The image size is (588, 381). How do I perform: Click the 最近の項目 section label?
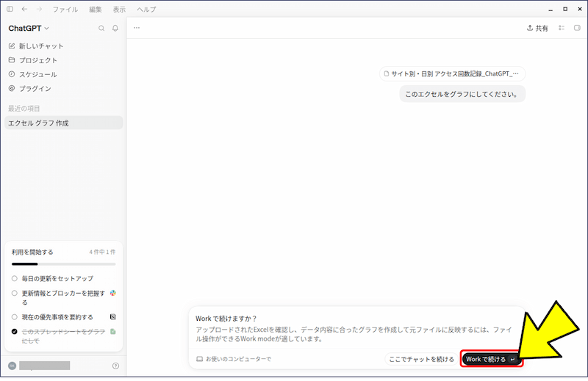[x=24, y=109]
